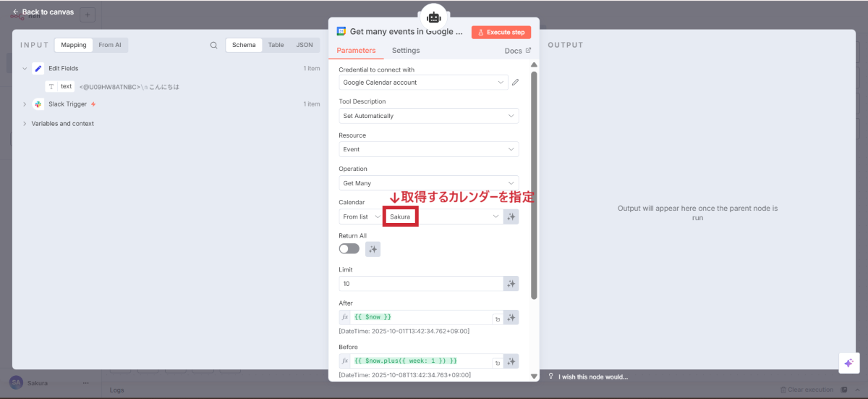The height and width of the screenshot is (399, 868).
Task: Click the Before expression field
Action: tap(421, 361)
